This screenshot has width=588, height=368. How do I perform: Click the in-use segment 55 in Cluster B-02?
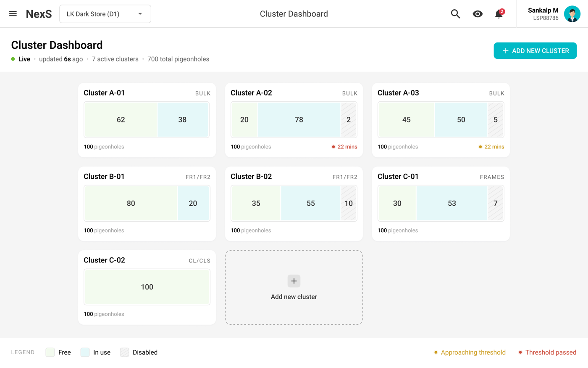click(x=310, y=203)
